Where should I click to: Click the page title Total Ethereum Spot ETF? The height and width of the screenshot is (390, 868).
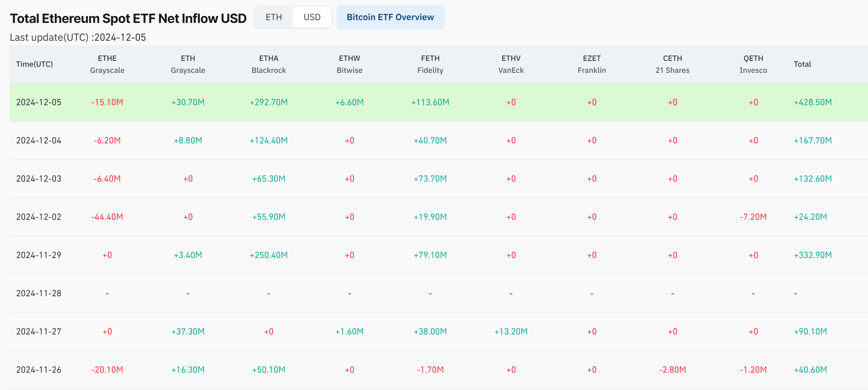point(128,19)
